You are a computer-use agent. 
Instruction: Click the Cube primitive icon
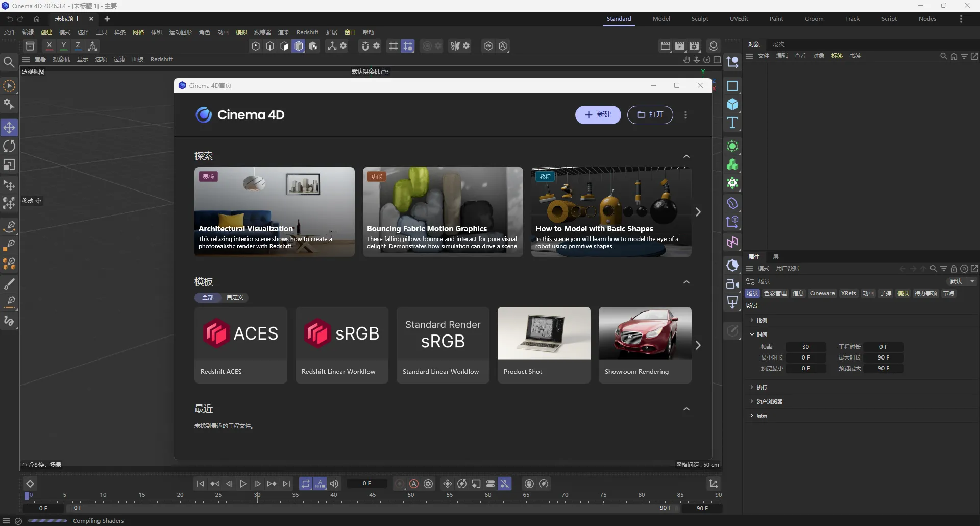(732, 104)
